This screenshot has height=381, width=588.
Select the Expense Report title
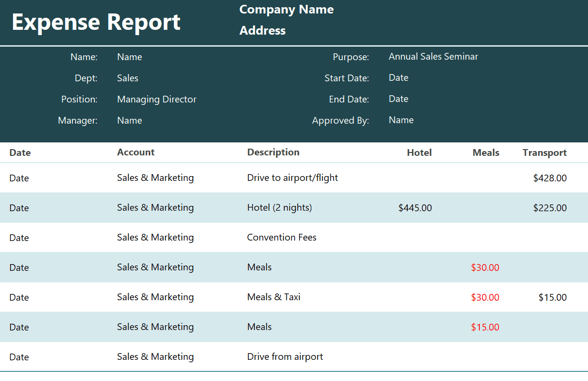[x=96, y=22]
